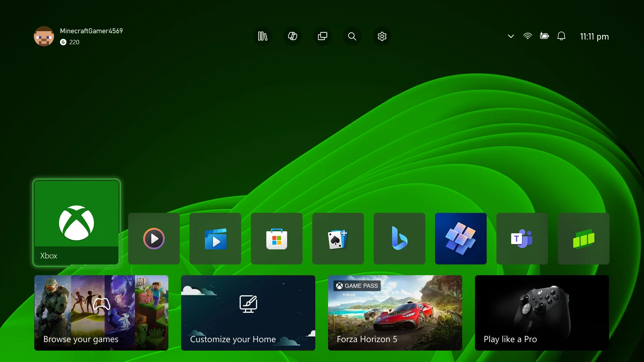This screenshot has width=644, height=362.
Task: Click the 220 gamerscore value
Action: pos(74,42)
